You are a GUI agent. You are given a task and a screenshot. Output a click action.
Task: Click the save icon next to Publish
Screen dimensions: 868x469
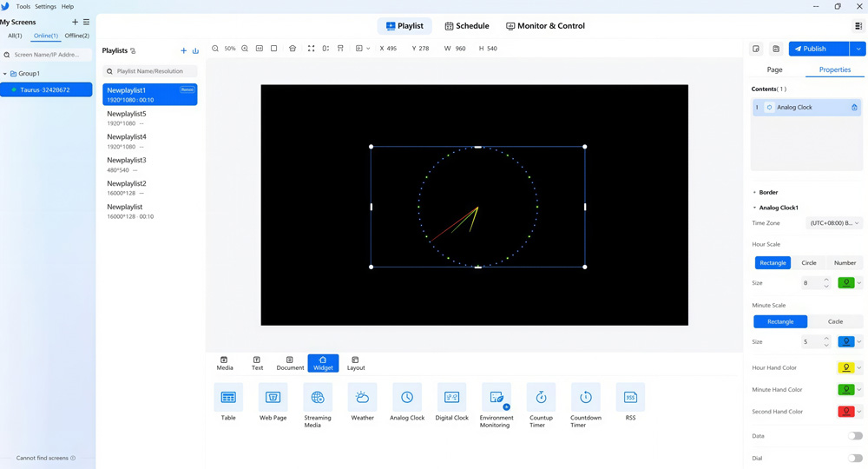[776, 49]
